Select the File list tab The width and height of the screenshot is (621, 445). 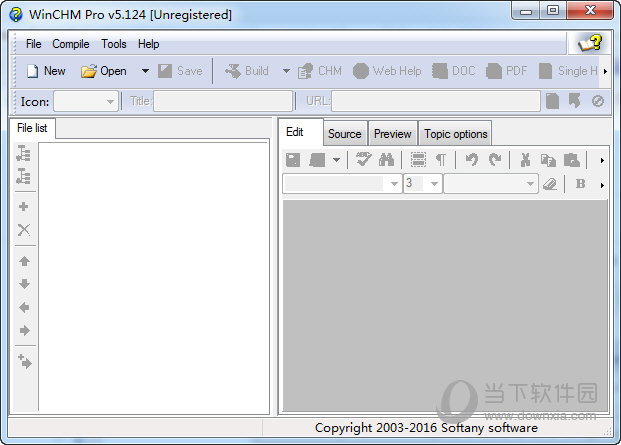tap(32, 128)
